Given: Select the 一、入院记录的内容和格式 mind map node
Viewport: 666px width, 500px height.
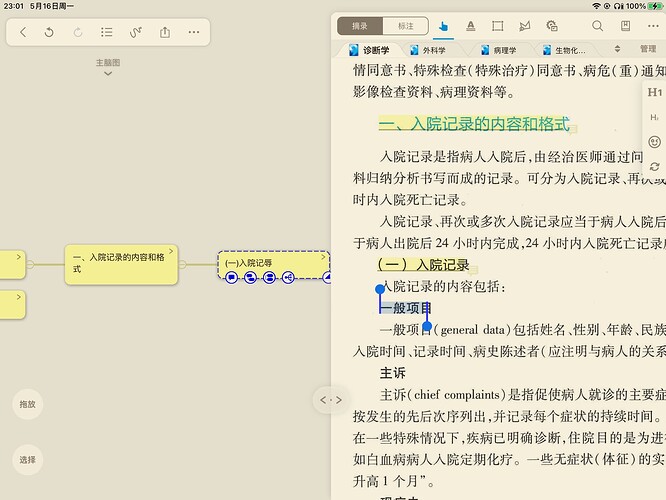Looking at the screenshot, I should click(121, 264).
